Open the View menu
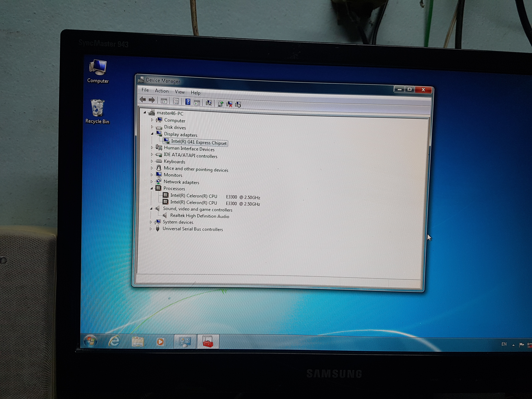532x399 pixels. (180, 92)
